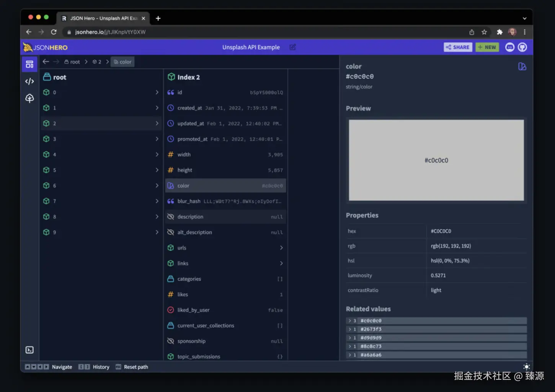Select the color field row
555x392 pixels.
226,185
